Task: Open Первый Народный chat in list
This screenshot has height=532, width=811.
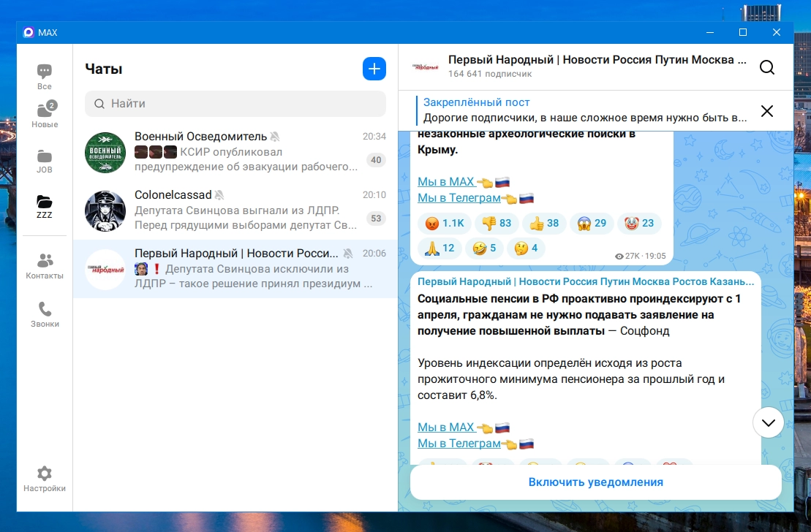Action: click(235, 269)
